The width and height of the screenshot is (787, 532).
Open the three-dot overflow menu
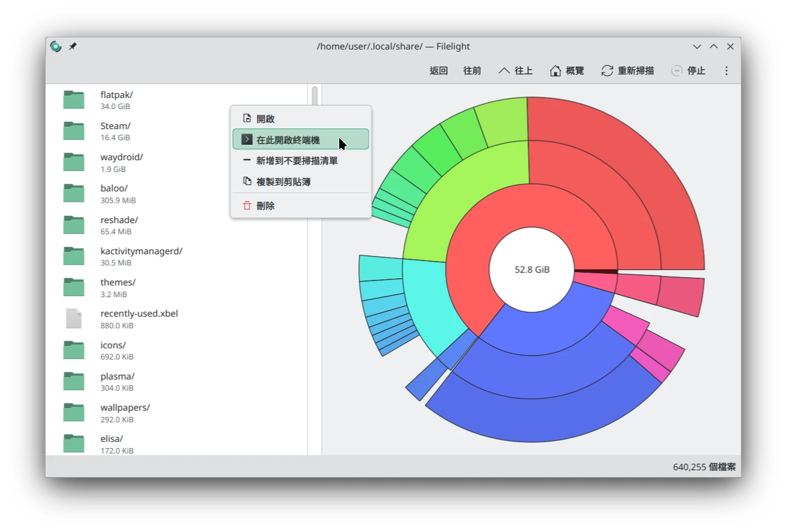(x=726, y=71)
